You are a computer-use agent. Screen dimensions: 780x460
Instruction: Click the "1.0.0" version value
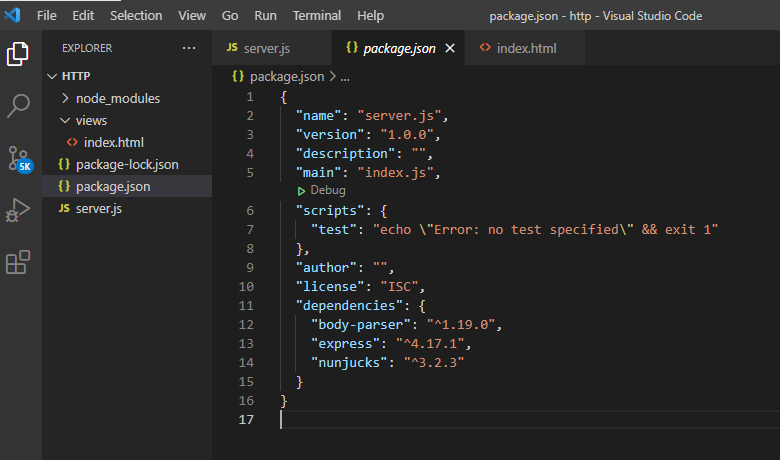pos(407,135)
